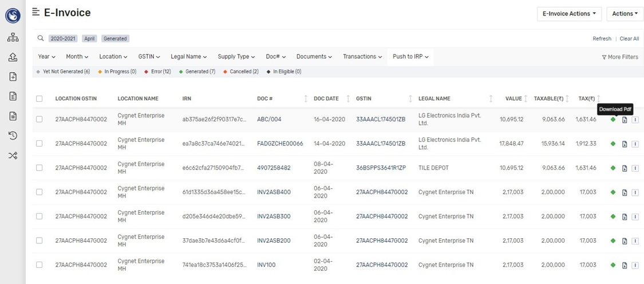644x284 pixels.
Task: Filter by Cancelled (2) status
Action: click(x=240, y=72)
